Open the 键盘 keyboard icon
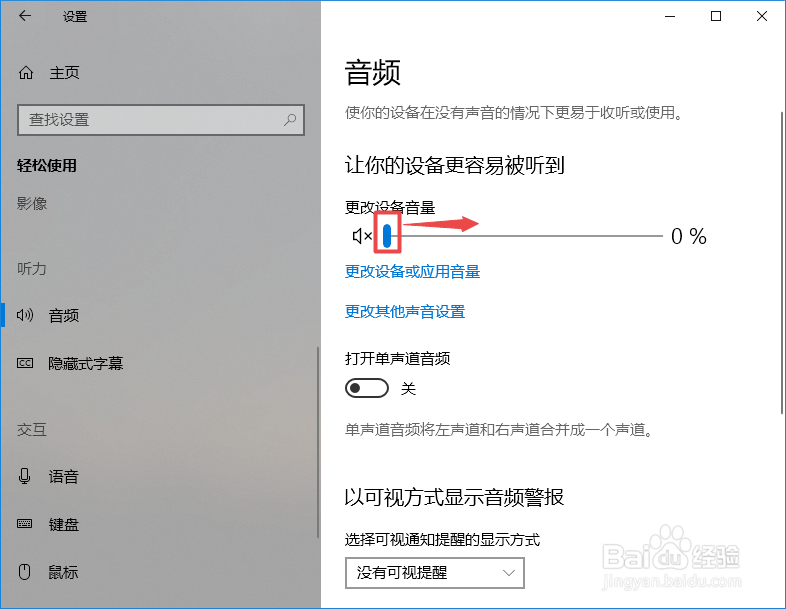The image size is (786, 609). click(x=25, y=524)
